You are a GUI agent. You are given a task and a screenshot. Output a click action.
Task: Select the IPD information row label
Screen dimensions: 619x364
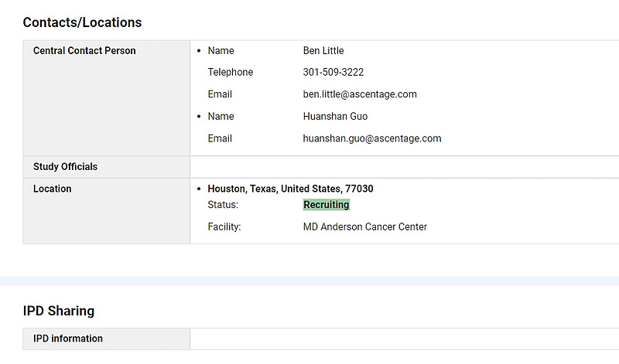pos(68,338)
